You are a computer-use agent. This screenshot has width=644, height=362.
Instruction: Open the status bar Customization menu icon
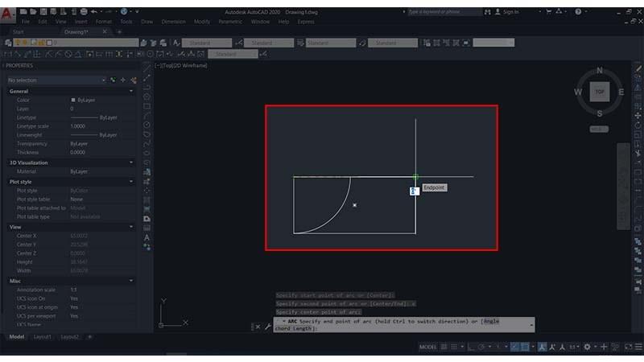tap(638, 347)
